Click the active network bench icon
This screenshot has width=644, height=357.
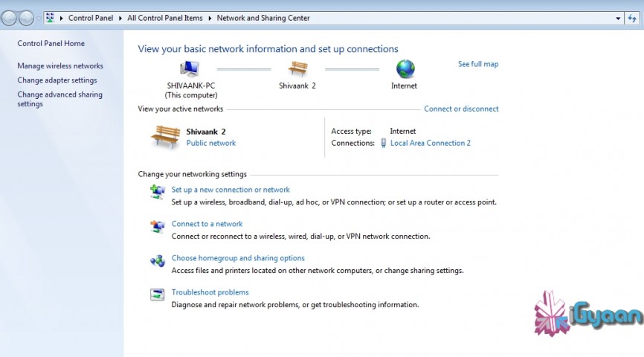pyautogui.click(x=165, y=137)
